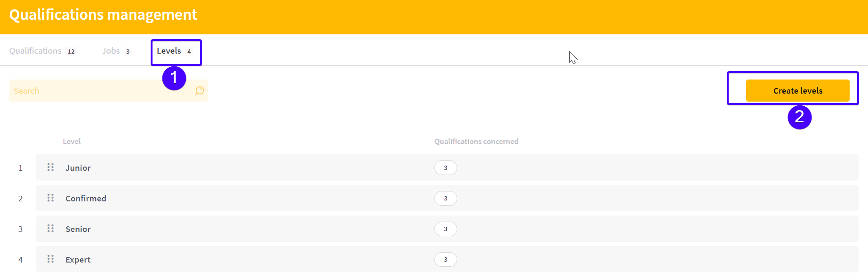Click the search magnifier icon

click(200, 90)
